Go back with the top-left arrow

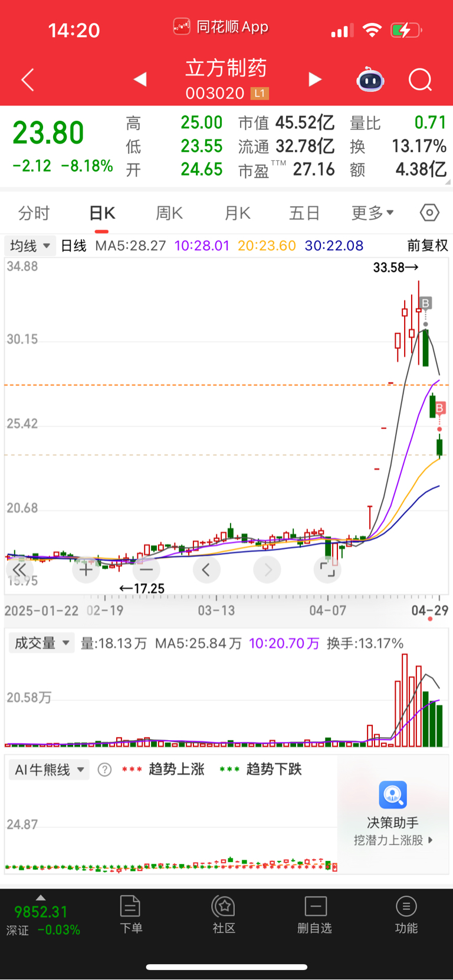click(27, 80)
